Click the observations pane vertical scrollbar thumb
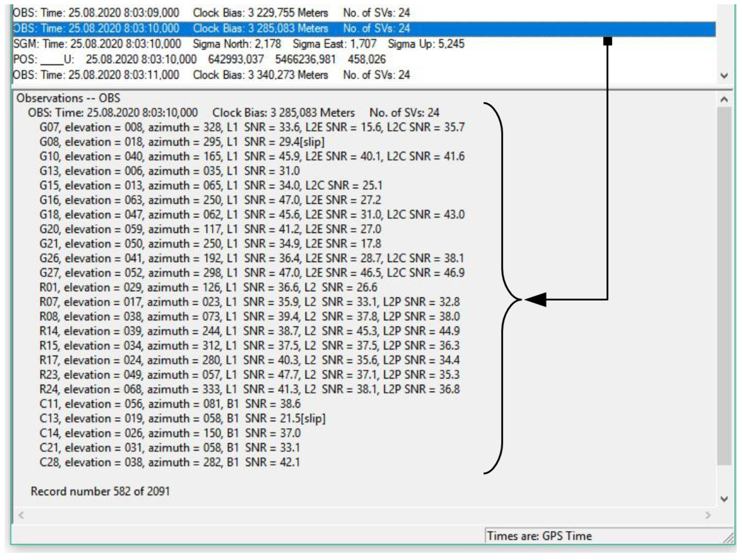 pos(724,286)
